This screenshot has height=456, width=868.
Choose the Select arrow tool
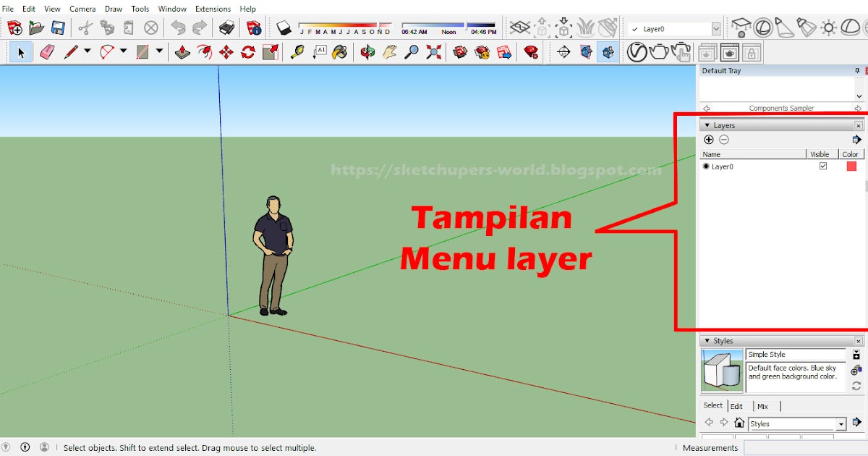click(21, 52)
